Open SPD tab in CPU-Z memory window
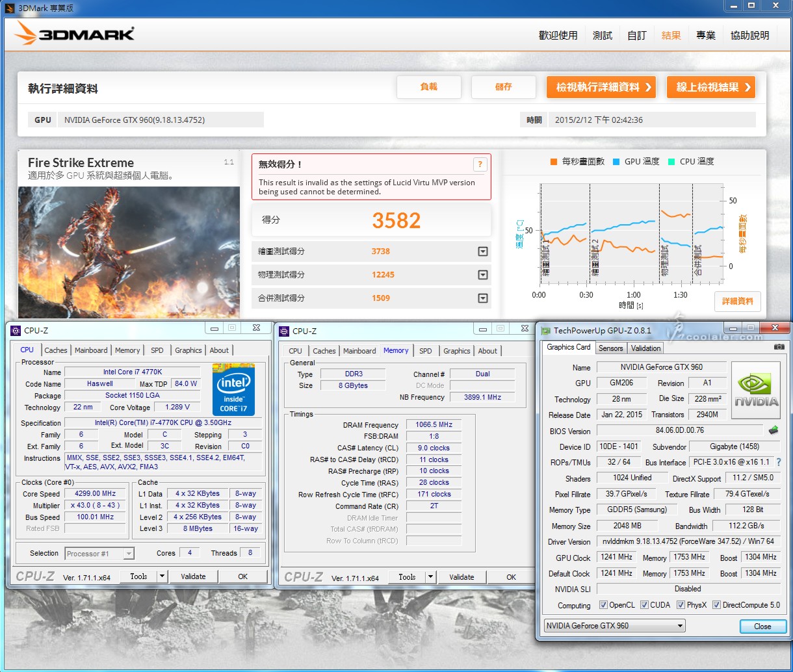 pyautogui.click(x=426, y=351)
